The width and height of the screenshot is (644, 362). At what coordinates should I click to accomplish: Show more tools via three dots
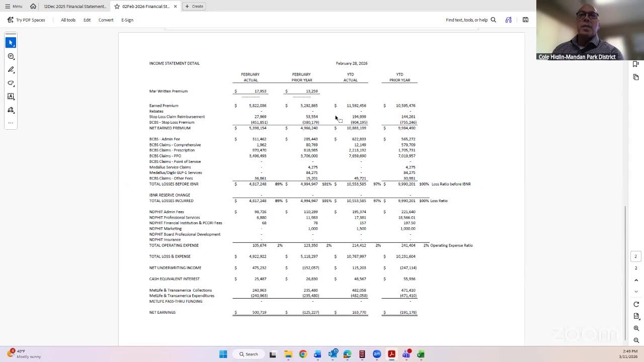pos(11,123)
